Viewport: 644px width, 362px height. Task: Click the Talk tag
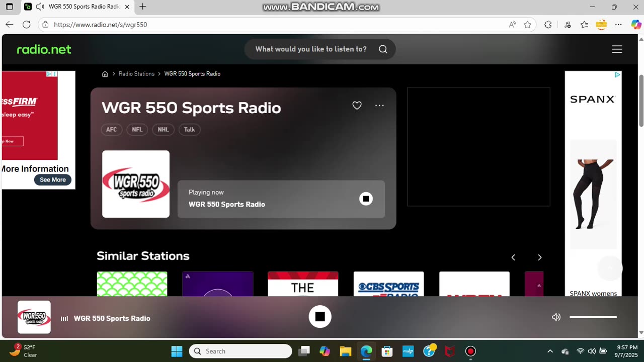click(190, 130)
